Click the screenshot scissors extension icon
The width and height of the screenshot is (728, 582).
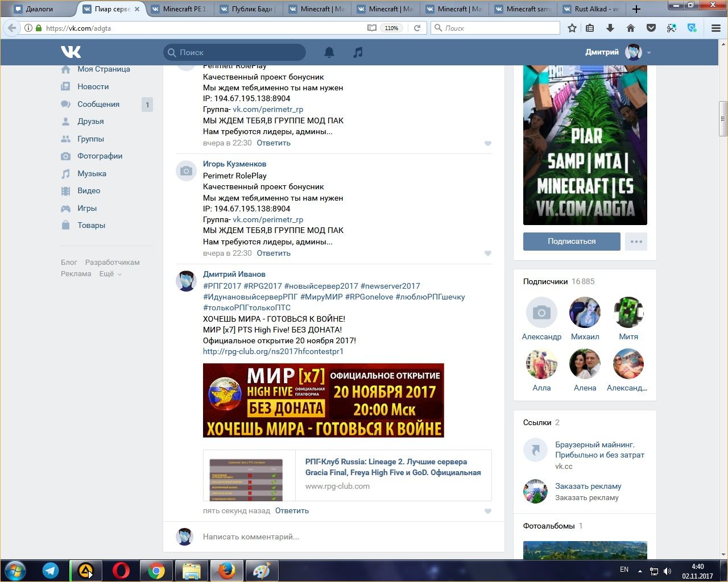672,28
